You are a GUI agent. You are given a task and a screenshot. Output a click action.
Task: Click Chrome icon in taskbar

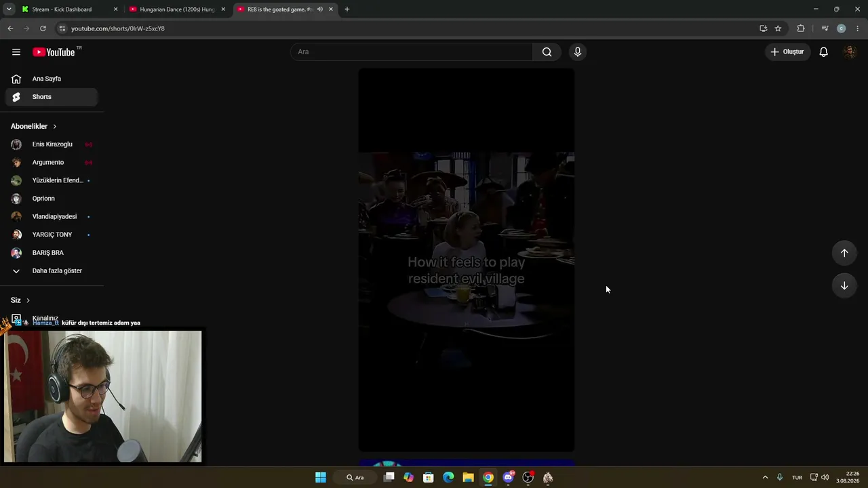(x=488, y=477)
